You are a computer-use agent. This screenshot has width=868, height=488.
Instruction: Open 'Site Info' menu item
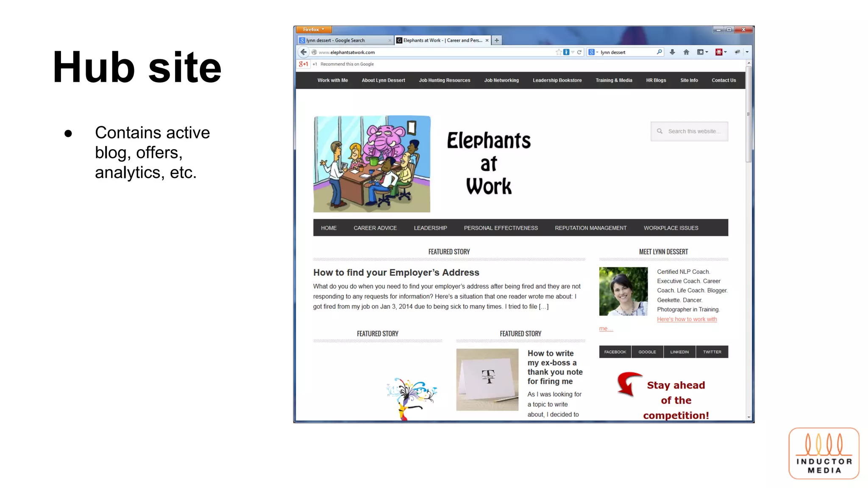pyautogui.click(x=689, y=80)
